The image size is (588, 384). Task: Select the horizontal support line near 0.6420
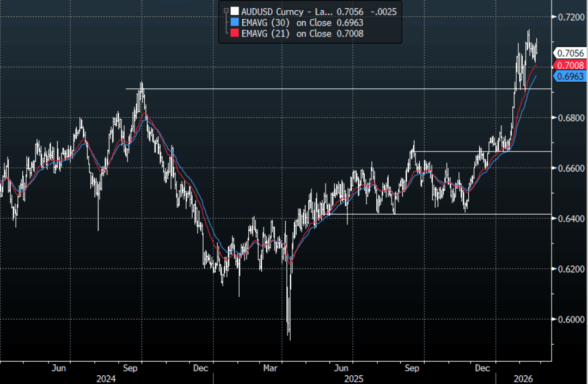[436, 214]
